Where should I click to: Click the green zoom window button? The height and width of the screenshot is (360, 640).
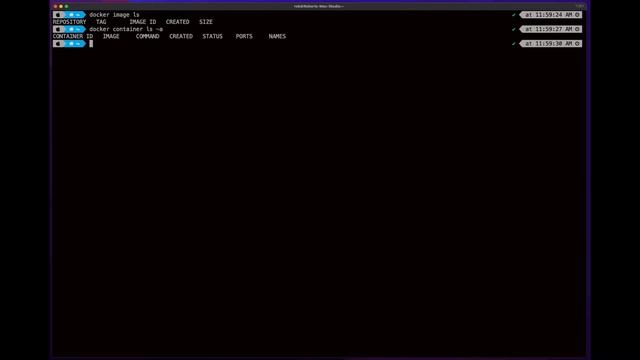click(66, 7)
